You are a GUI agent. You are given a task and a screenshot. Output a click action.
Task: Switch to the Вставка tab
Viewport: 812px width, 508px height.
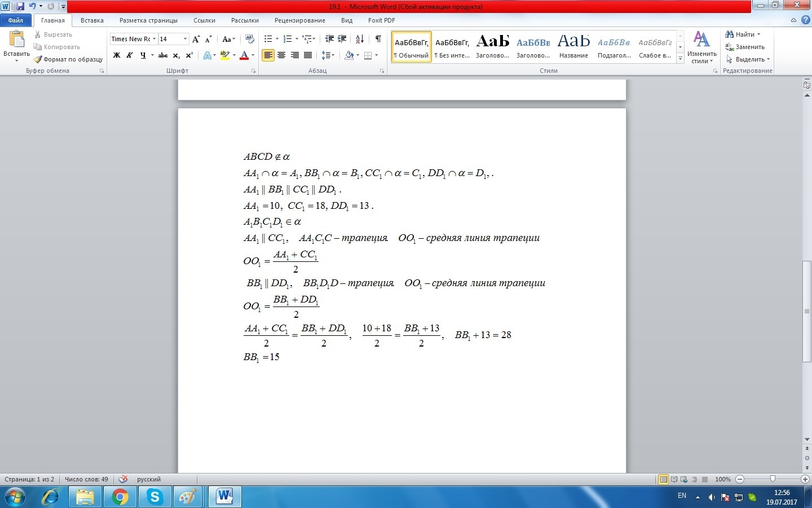[x=92, y=20]
